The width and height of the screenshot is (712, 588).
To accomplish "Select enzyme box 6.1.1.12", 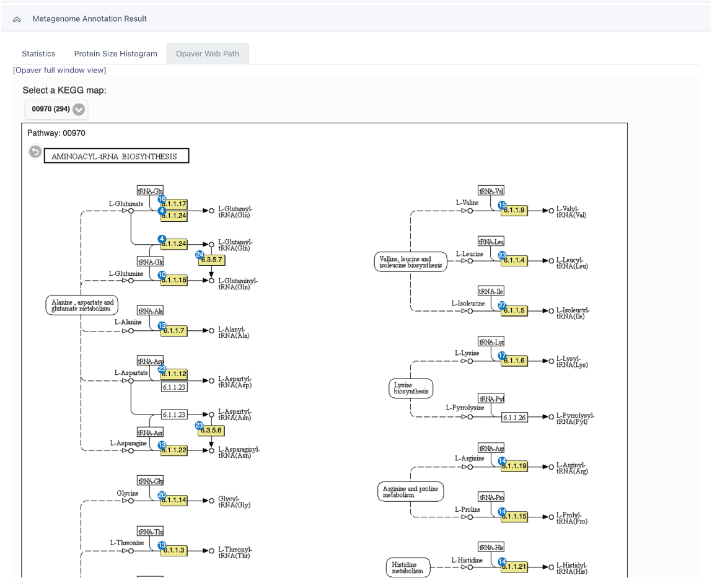I will [174, 374].
